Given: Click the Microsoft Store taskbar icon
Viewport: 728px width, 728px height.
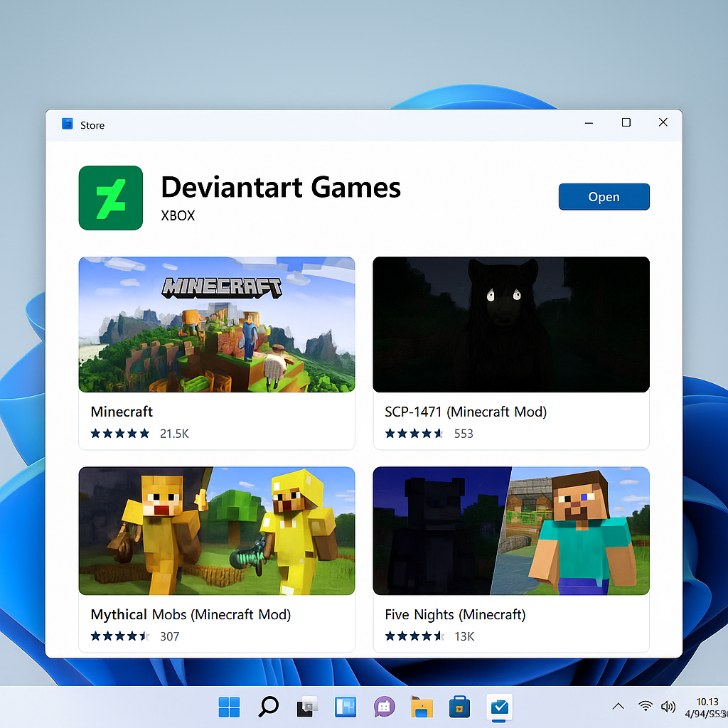Looking at the screenshot, I should (x=460, y=707).
